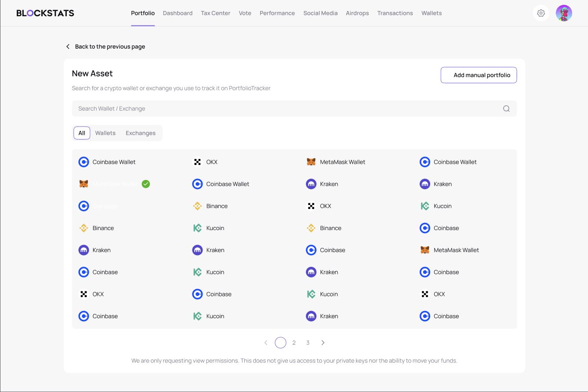
Task: Toggle the green checkmark on MetaMask Wallet
Action: (x=146, y=184)
